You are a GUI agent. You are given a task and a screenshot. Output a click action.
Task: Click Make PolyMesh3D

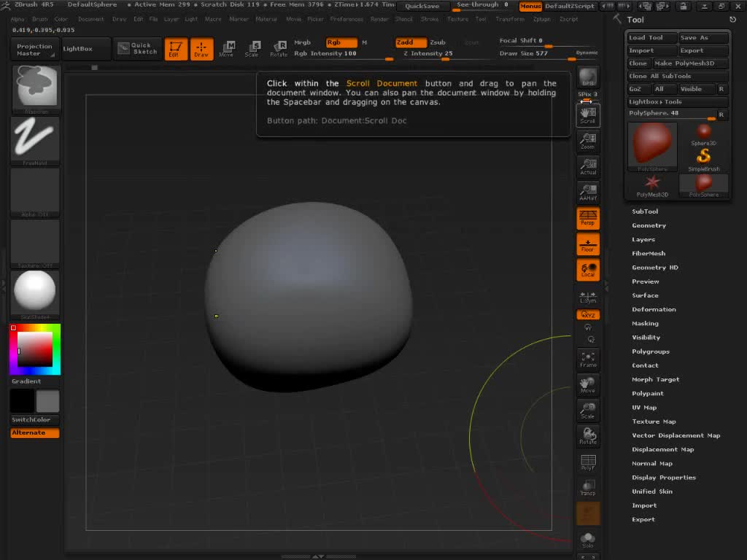coord(690,63)
